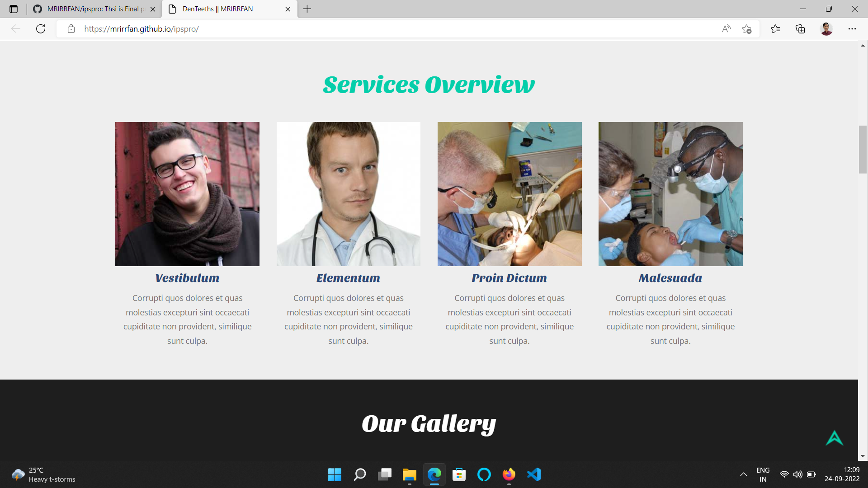Click the browser refresh icon
Screen dimensions: 868x488
pos(41,29)
